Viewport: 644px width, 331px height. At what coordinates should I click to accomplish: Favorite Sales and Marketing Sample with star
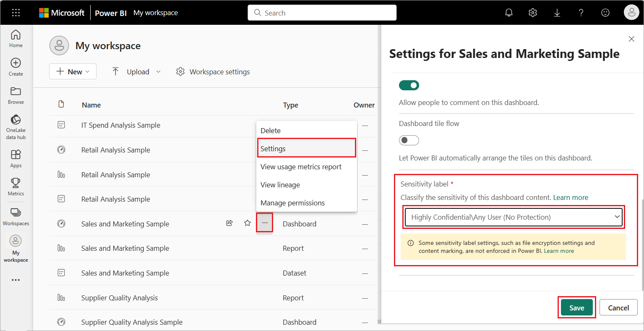[x=248, y=223]
